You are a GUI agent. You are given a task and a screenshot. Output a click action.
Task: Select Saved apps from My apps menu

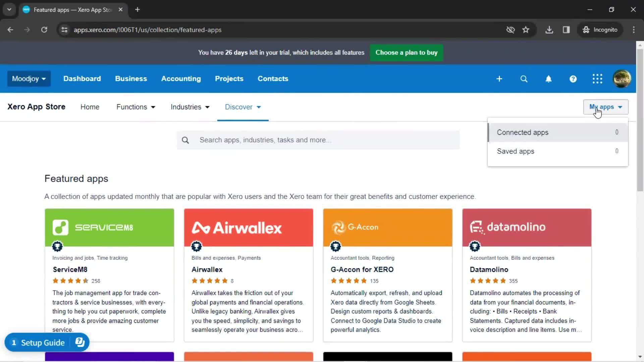pyautogui.click(x=558, y=151)
